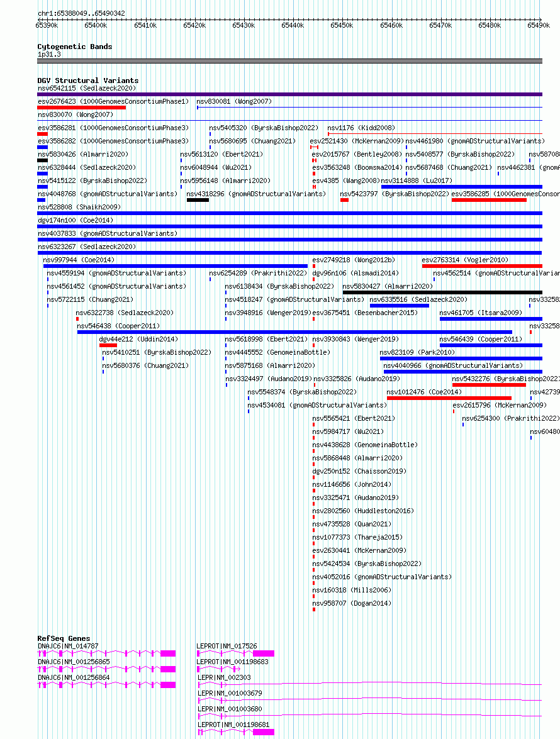Click nsv5984717 (Wu2021) label
Viewport: 560px width, 739px height.
click(348, 431)
